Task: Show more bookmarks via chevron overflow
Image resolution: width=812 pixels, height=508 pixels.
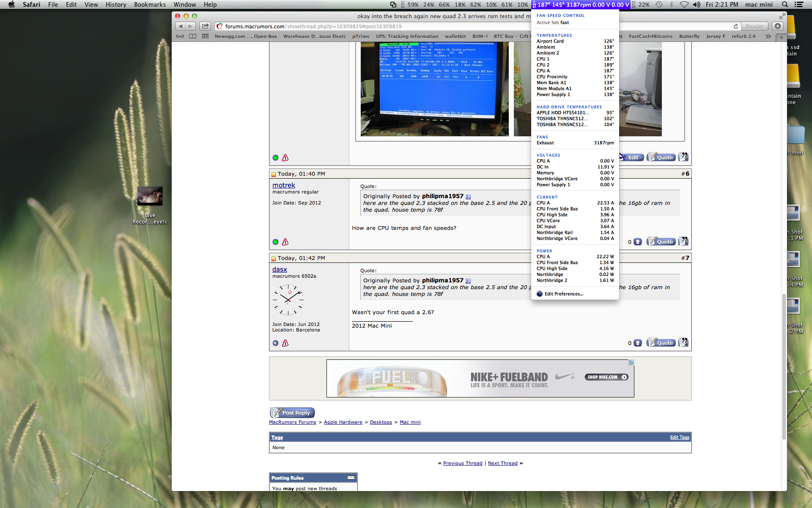Action: point(768,36)
